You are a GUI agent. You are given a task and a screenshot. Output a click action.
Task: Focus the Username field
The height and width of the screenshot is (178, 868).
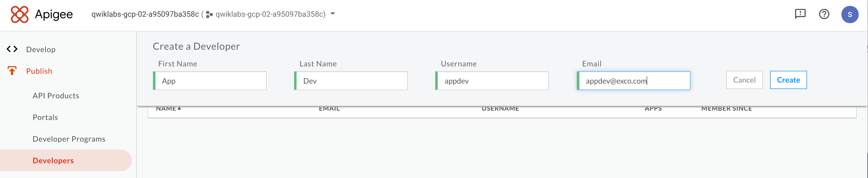[x=492, y=81]
